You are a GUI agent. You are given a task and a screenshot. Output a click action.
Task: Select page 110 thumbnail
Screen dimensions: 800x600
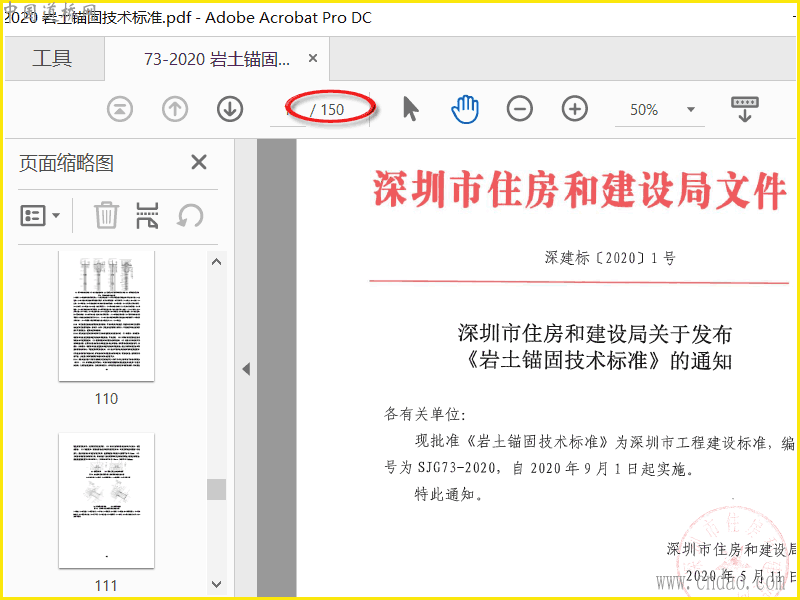[106, 316]
